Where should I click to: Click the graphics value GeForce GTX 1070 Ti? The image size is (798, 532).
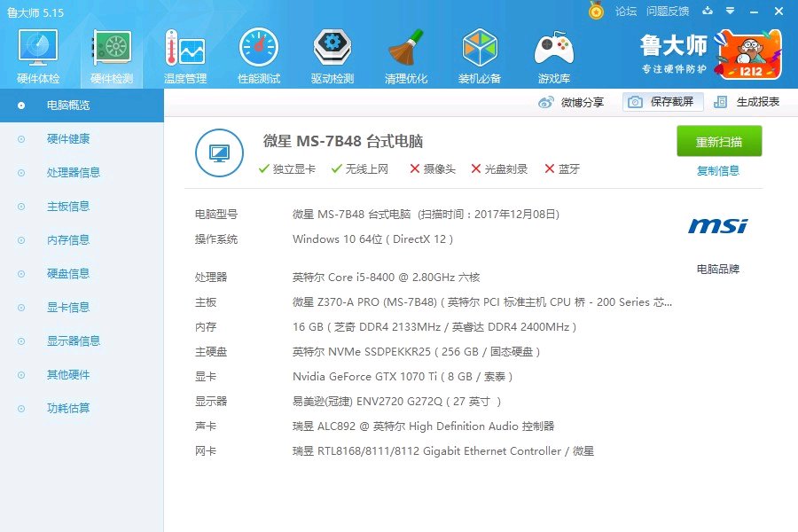pos(403,377)
